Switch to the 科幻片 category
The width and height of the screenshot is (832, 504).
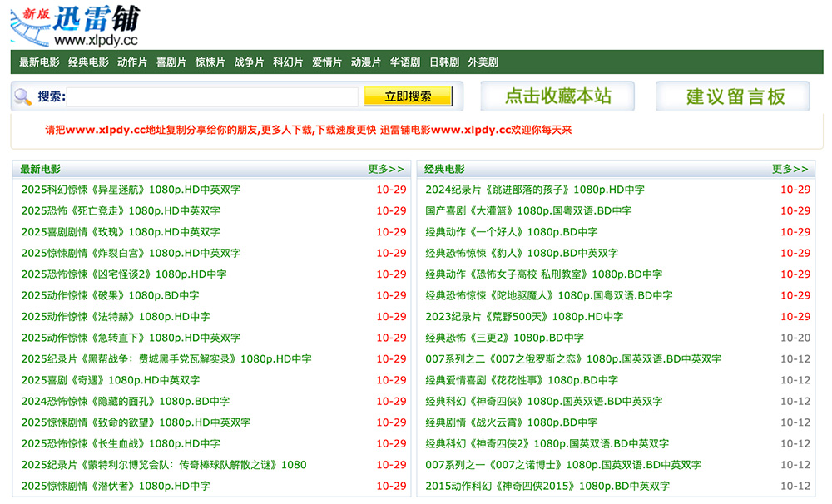(x=287, y=62)
